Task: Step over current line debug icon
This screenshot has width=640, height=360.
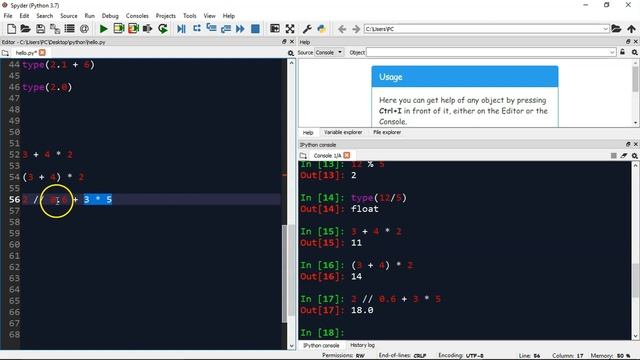Action: pyautogui.click(x=197, y=29)
